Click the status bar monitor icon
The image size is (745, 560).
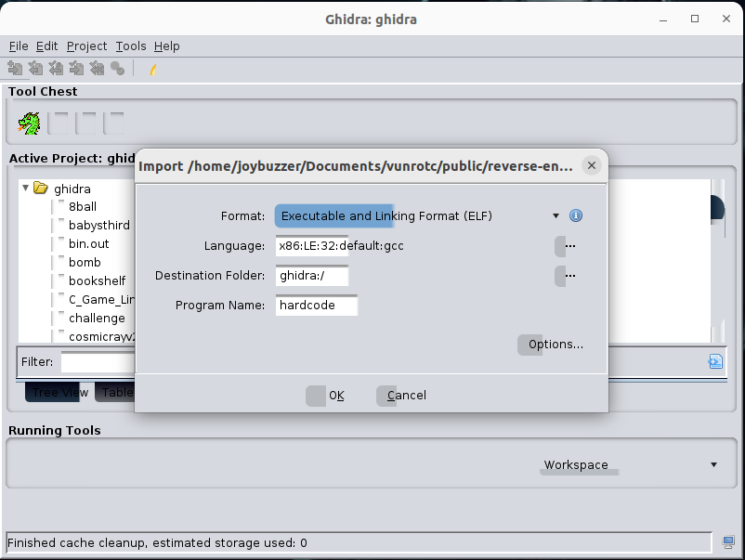pos(728,542)
